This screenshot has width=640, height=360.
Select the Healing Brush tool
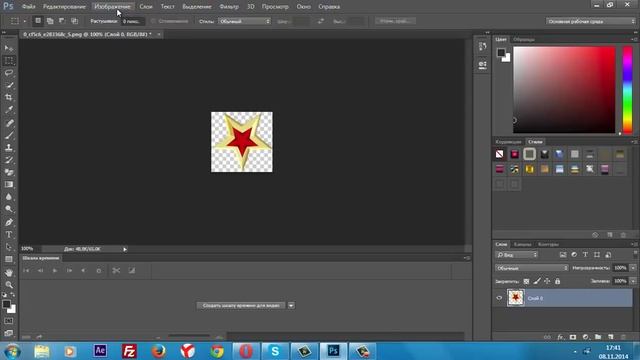click(x=9, y=122)
